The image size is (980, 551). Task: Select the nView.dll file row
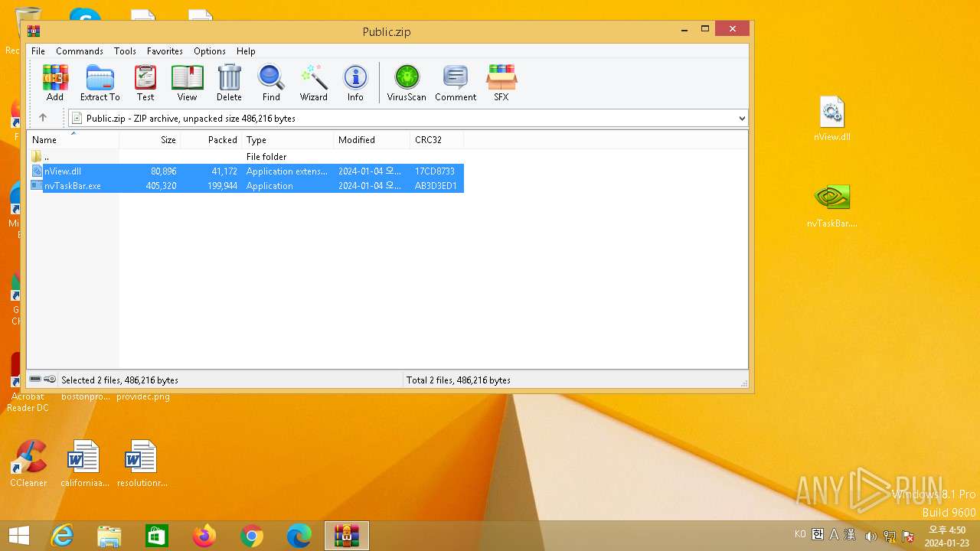click(246, 171)
